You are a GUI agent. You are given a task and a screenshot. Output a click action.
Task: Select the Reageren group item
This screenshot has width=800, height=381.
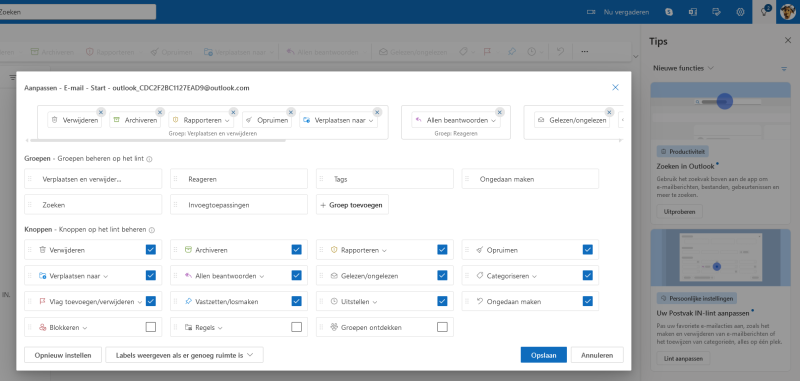tap(239, 179)
